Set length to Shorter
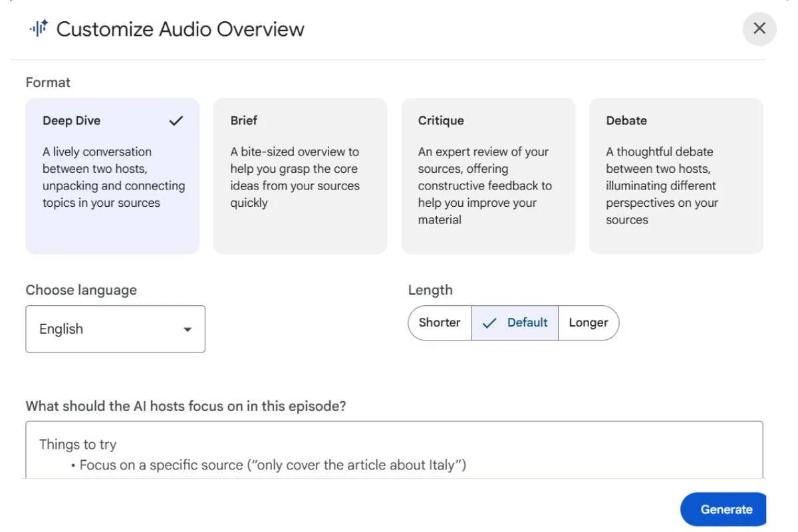The image size is (798, 532). pos(440,323)
